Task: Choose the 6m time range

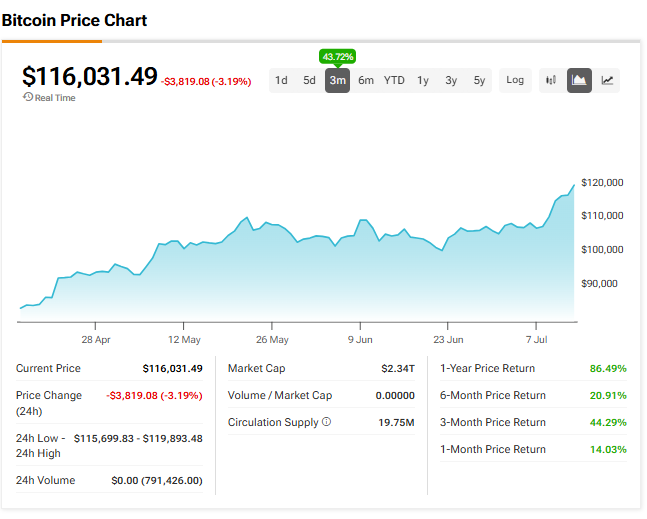Action: tap(366, 80)
